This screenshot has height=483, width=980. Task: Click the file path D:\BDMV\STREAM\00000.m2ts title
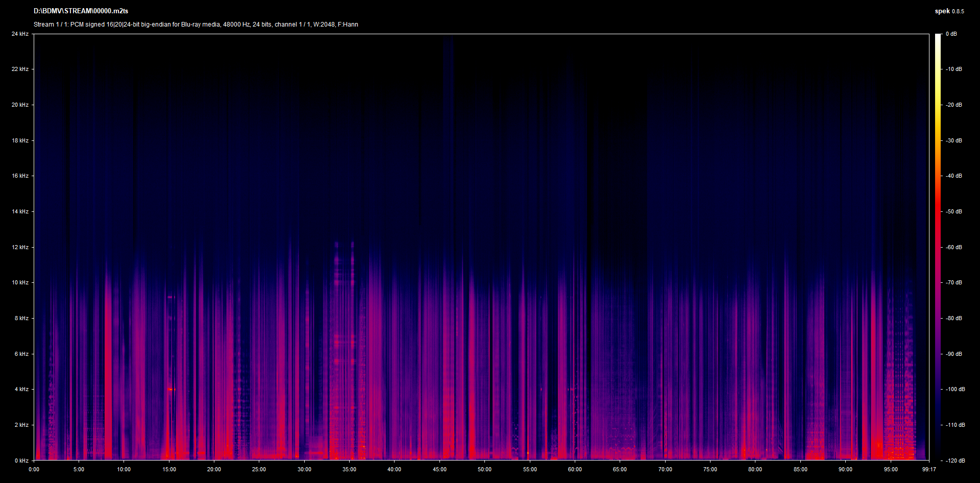tap(81, 11)
